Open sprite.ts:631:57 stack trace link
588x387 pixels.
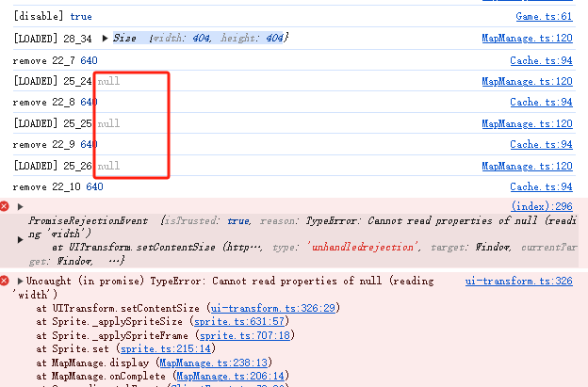[239, 322]
